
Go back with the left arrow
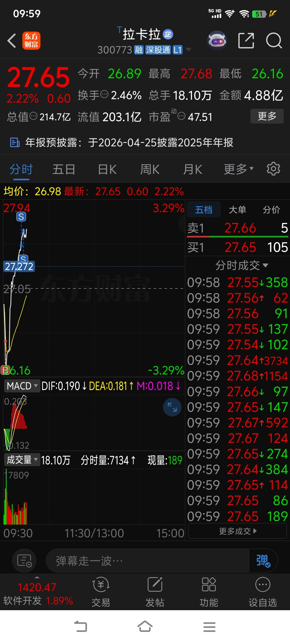(12, 41)
